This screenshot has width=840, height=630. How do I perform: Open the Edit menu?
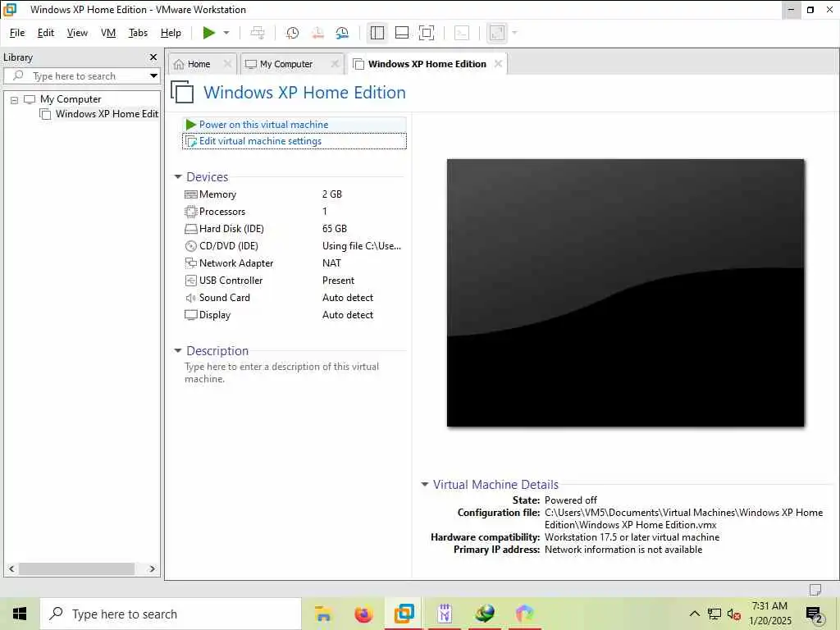pos(46,33)
